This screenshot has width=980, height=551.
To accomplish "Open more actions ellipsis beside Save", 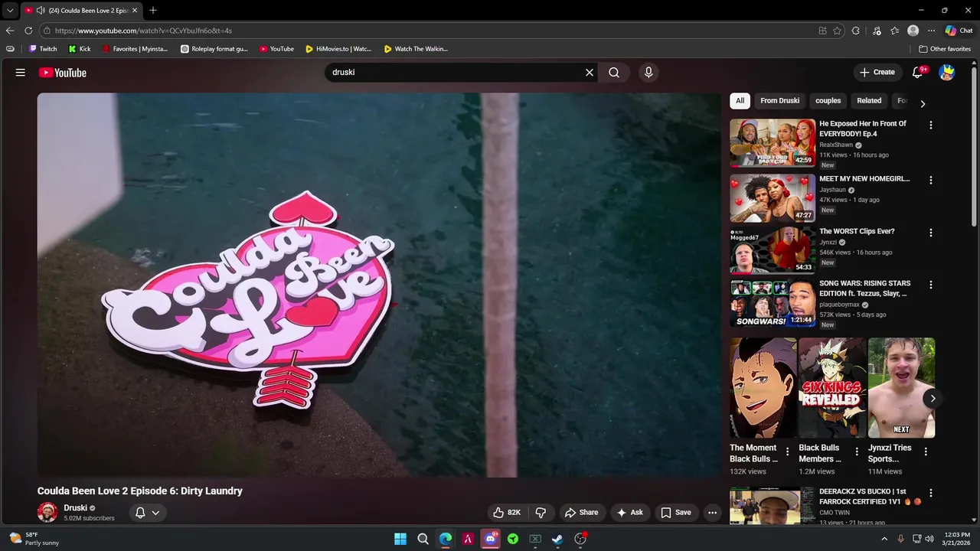I will pos(713,513).
